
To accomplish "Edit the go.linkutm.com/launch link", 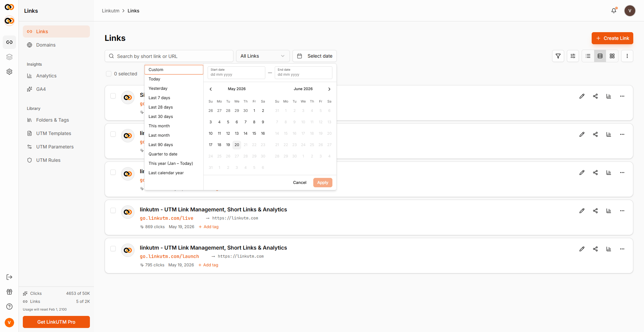I will (582, 249).
